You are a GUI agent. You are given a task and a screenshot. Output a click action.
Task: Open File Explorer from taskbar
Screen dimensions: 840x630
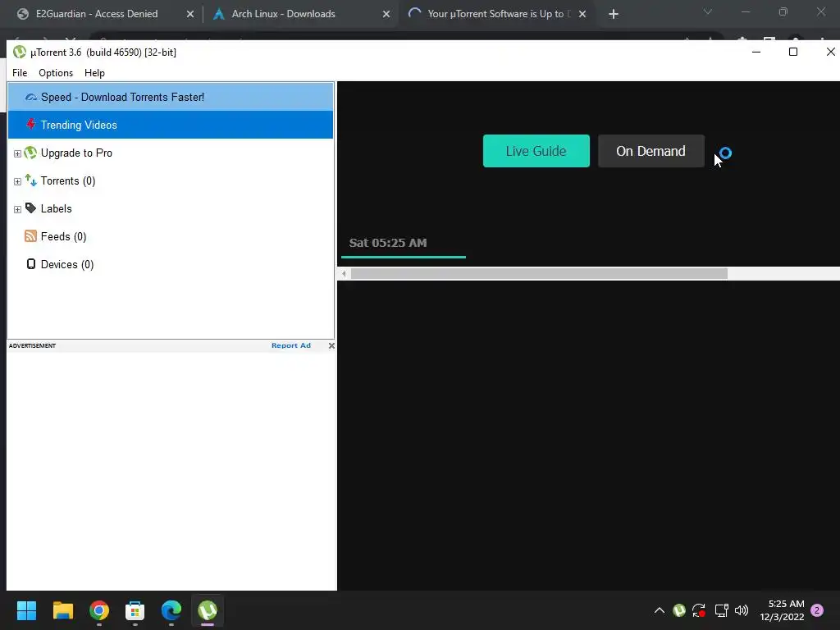[63, 610]
